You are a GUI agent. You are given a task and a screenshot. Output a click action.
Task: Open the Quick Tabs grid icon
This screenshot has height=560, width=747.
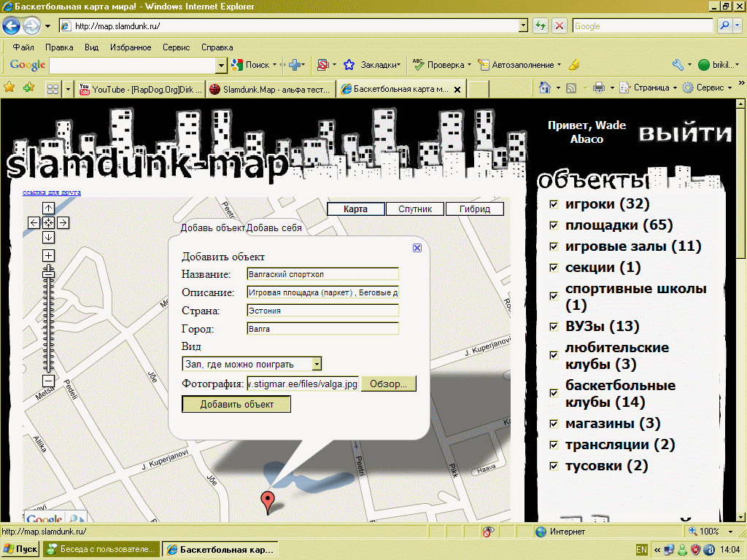click(x=53, y=89)
